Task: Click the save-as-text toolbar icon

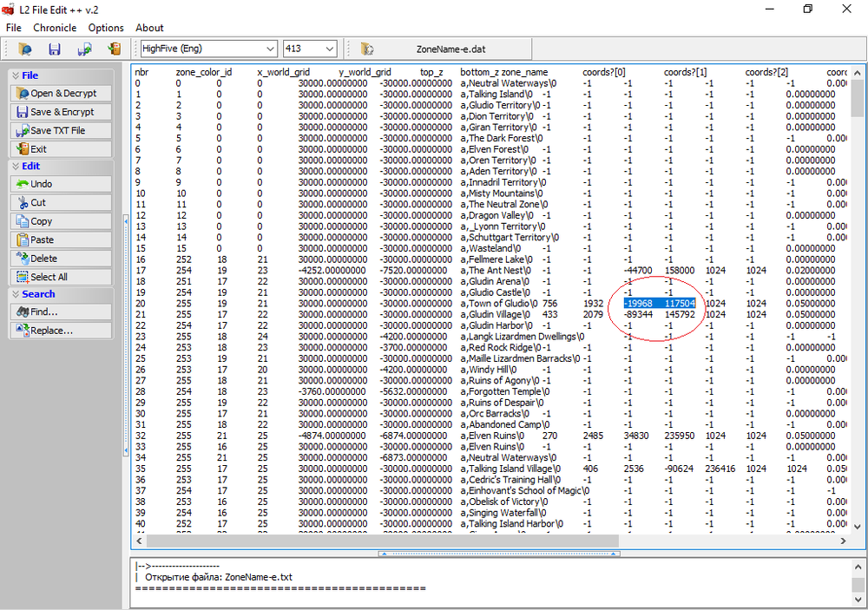Action: [84, 49]
